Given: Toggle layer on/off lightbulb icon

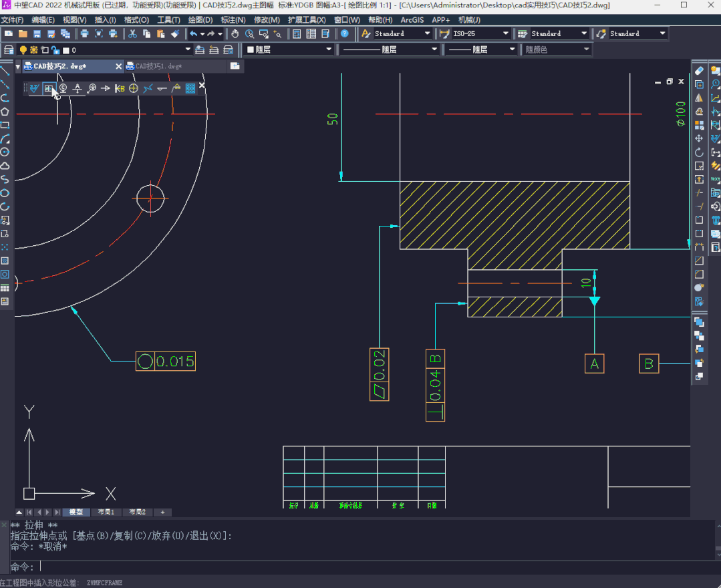Looking at the screenshot, I should tap(23, 50).
